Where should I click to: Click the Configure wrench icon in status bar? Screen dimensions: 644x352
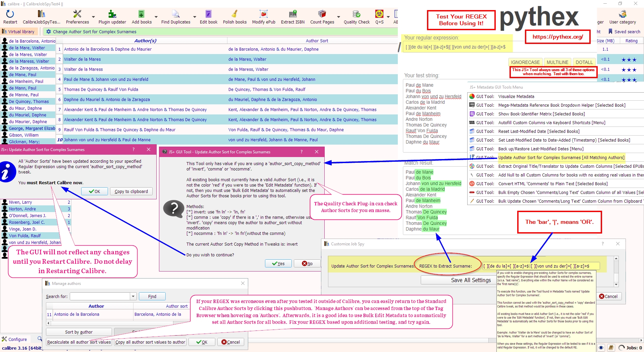(4, 339)
